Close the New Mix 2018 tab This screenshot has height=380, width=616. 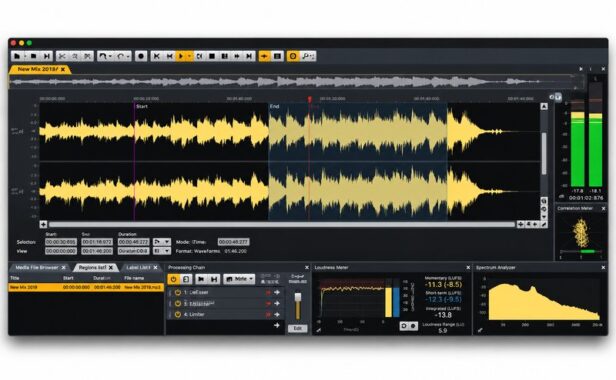point(63,70)
